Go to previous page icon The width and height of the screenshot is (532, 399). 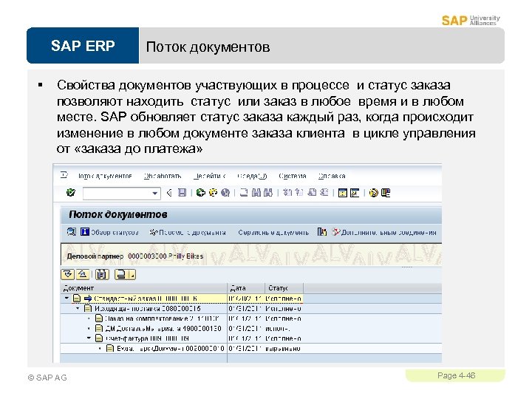(299, 193)
